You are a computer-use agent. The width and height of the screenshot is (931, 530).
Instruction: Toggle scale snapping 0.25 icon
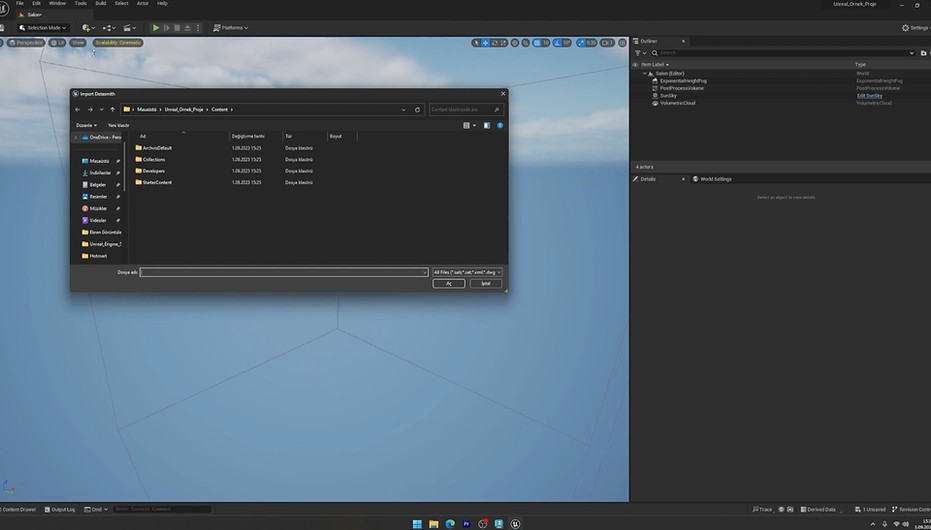(x=580, y=43)
